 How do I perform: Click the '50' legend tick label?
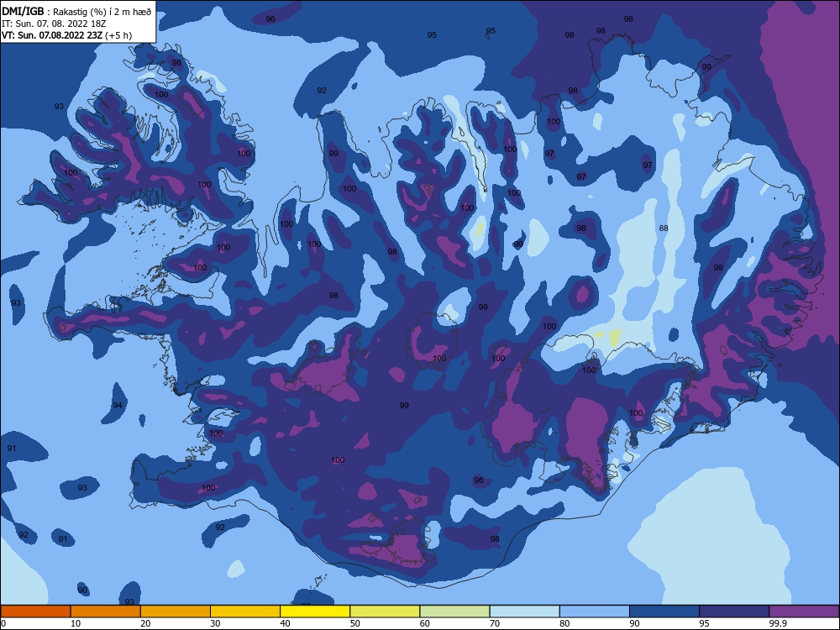pyautogui.click(x=354, y=623)
